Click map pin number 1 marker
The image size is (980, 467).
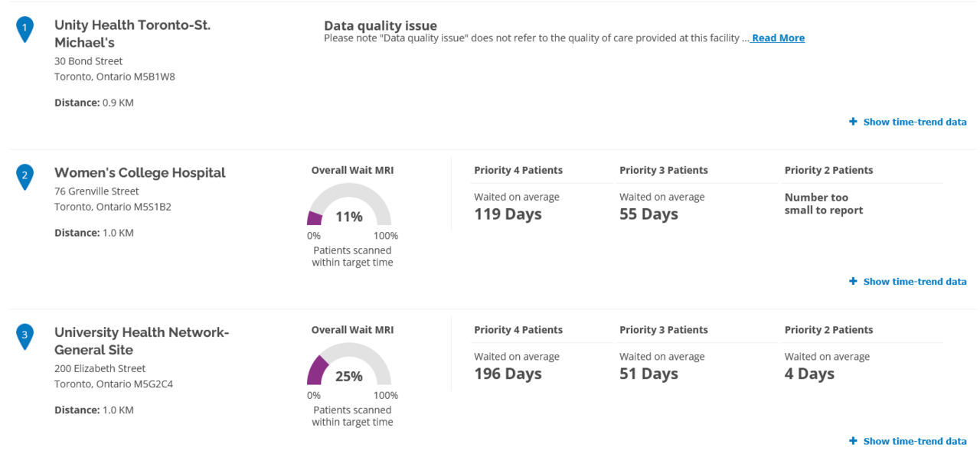pos(24,30)
